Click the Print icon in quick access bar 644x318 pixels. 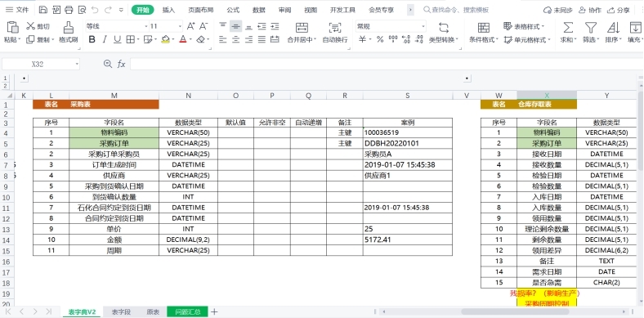69,10
